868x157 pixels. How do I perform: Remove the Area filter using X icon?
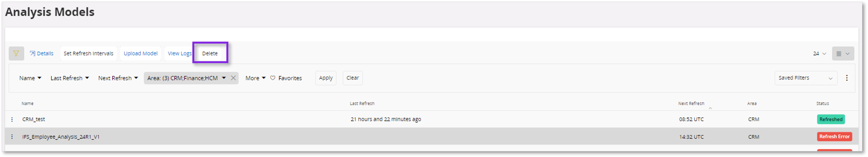pyautogui.click(x=233, y=78)
